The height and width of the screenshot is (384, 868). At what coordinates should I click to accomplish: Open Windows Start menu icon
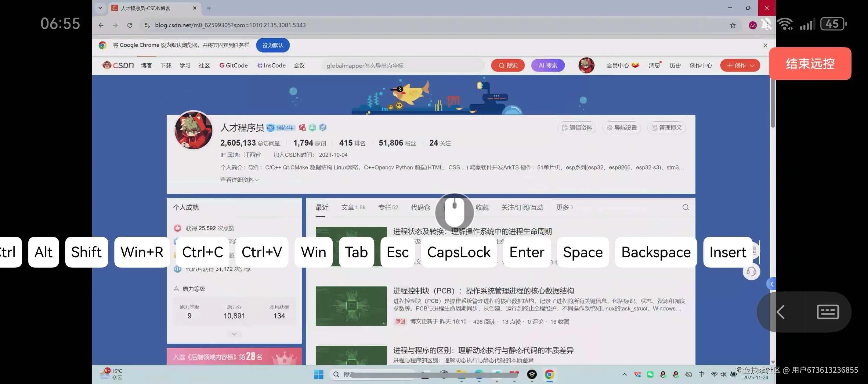318,374
